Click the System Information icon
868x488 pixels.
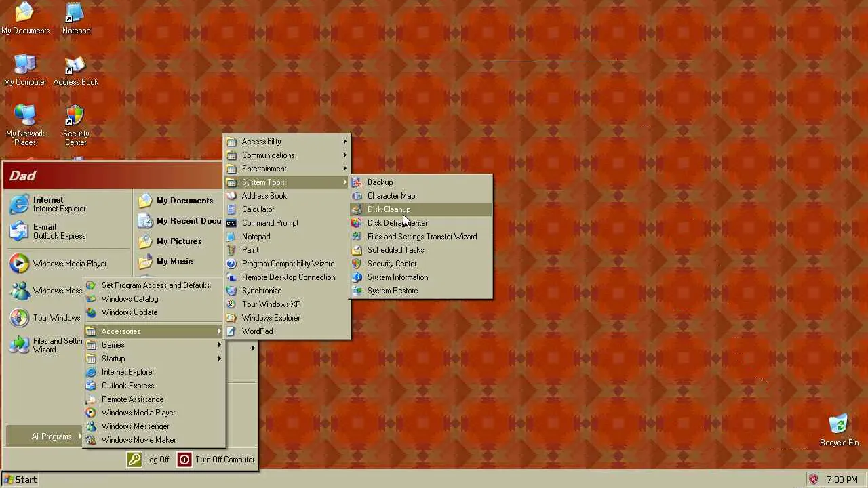(x=357, y=277)
